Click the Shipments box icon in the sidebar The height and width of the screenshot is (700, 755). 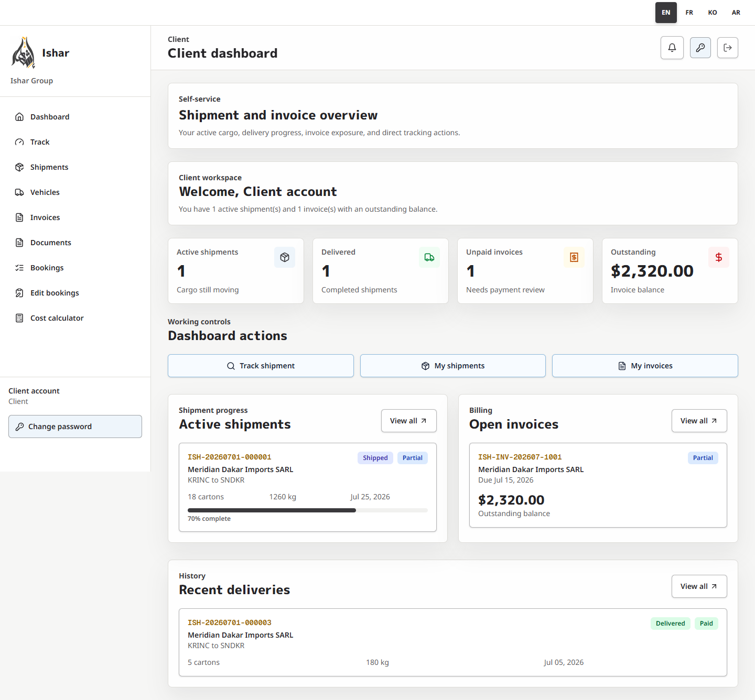19,167
